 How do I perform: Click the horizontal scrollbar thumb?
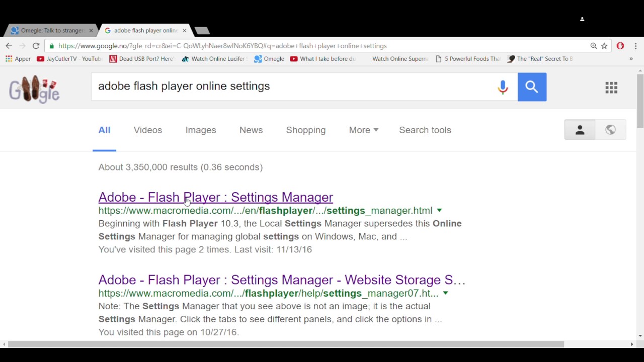[286, 344]
